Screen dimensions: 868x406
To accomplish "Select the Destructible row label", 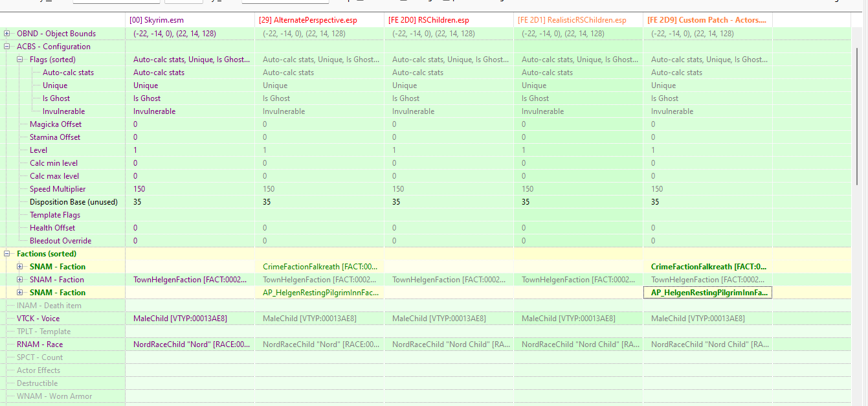I will point(37,383).
